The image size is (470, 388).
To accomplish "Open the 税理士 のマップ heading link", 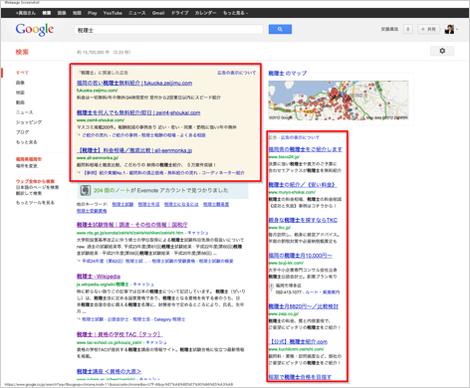I will point(288,73).
